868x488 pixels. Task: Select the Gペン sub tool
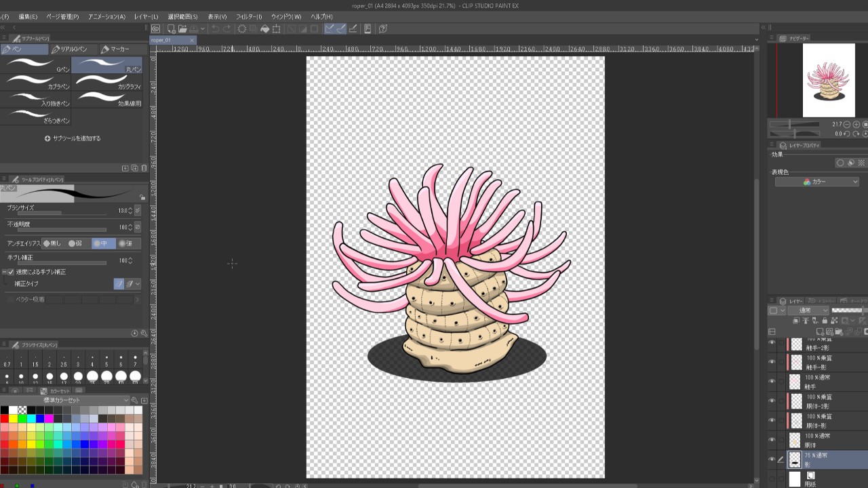(35, 65)
